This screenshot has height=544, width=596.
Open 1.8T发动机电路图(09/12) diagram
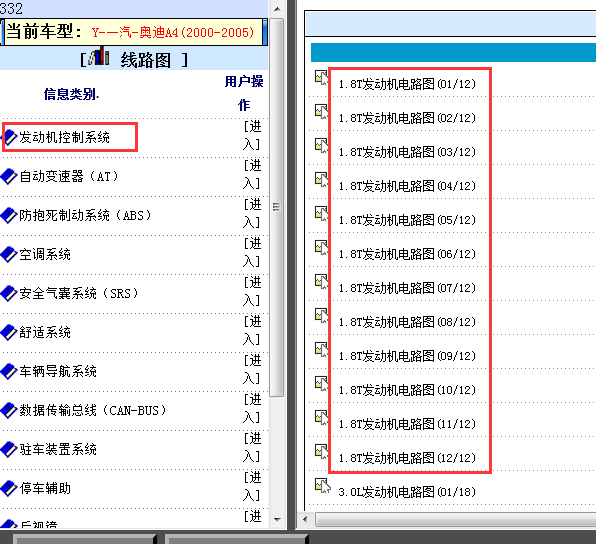(407, 356)
